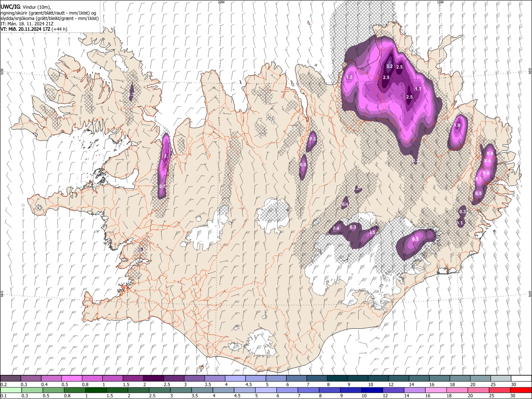Click the crimson 25 swatch in lower legend row
Screen dimensions: 532x399
coord(500,390)
